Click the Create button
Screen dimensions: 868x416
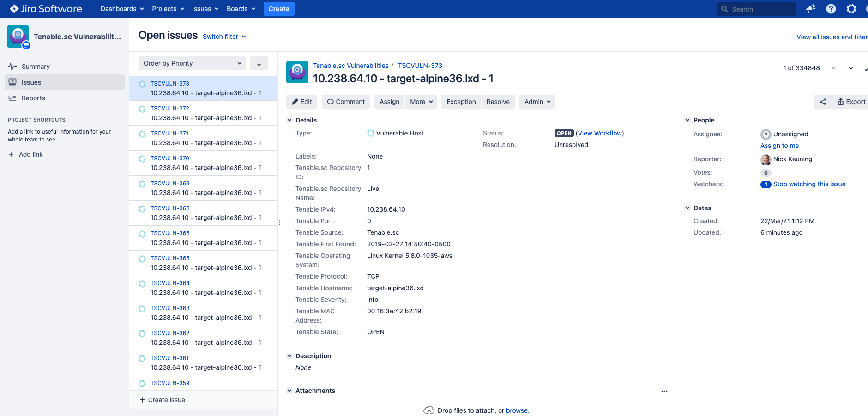[x=279, y=9]
